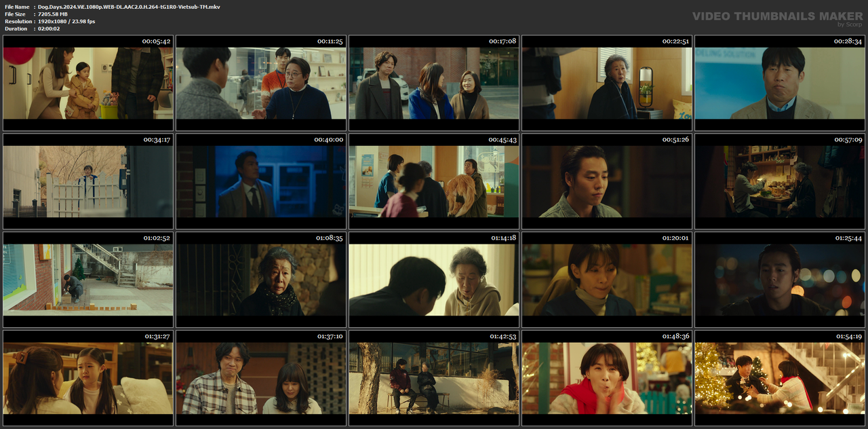The height and width of the screenshot is (429, 868).
Task: Open the thumbnail at 00:11:25
Action: 261,83
